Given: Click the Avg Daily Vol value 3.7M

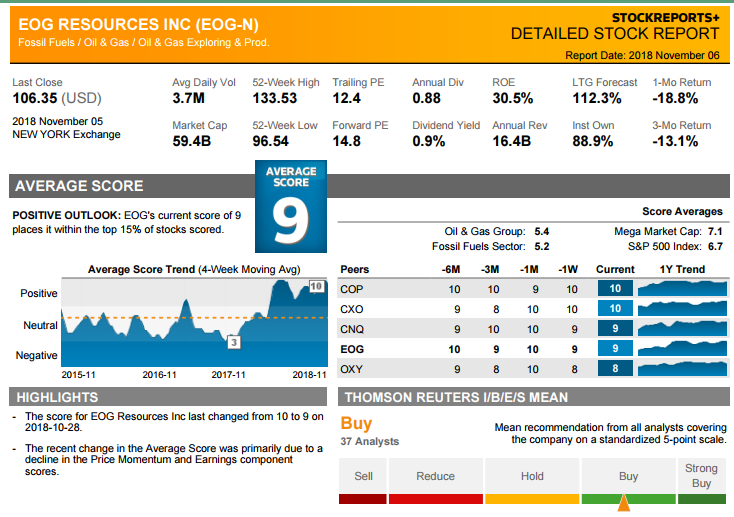Looking at the screenshot, I should pos(188,98).
